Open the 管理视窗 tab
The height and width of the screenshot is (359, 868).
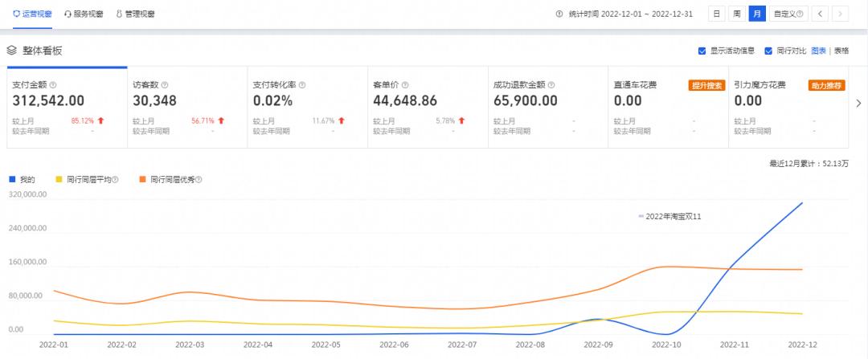pyautogui.click(x=136, y=14)
